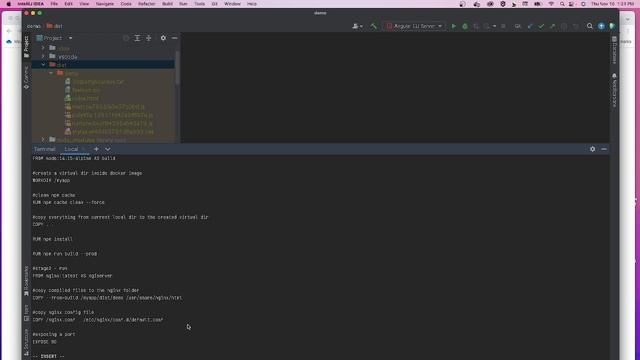
Task: Click the dist breadcrumb in navigation bar
Action: (x=55, y=26)
